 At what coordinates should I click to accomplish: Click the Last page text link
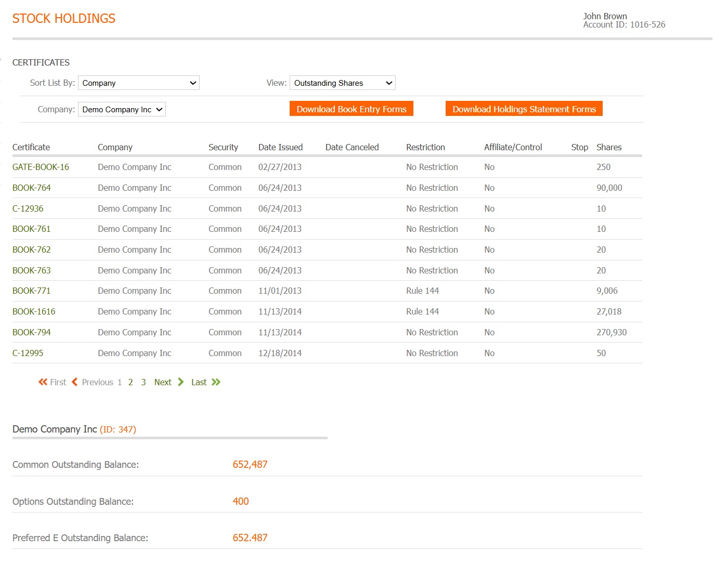pyautogui.click(x=199, y=383)
